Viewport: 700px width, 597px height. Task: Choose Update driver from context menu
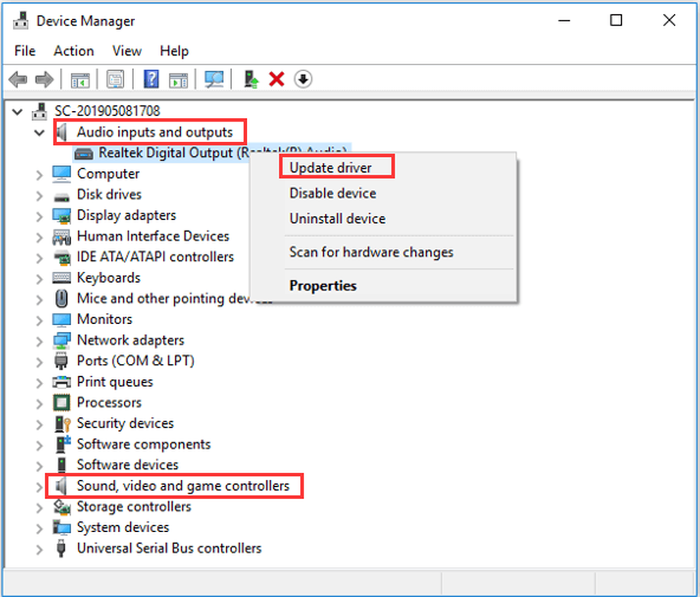331,168
